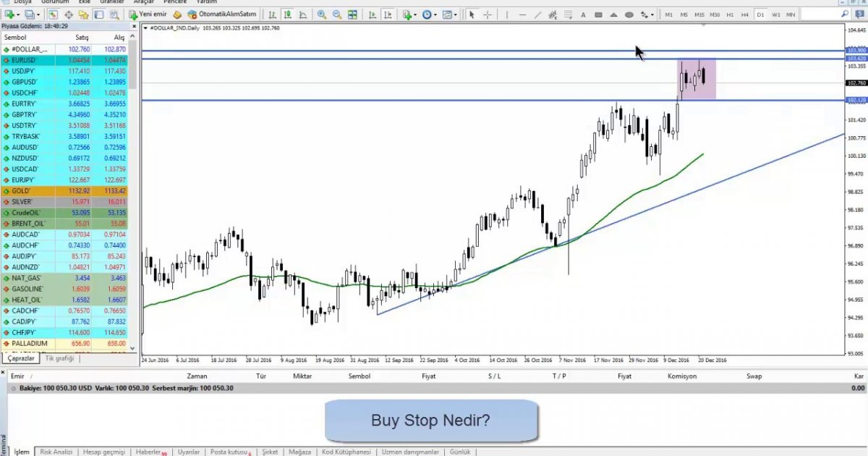Open the chart templates icon
Screen dimensions: 868x456
click(447, 14)
